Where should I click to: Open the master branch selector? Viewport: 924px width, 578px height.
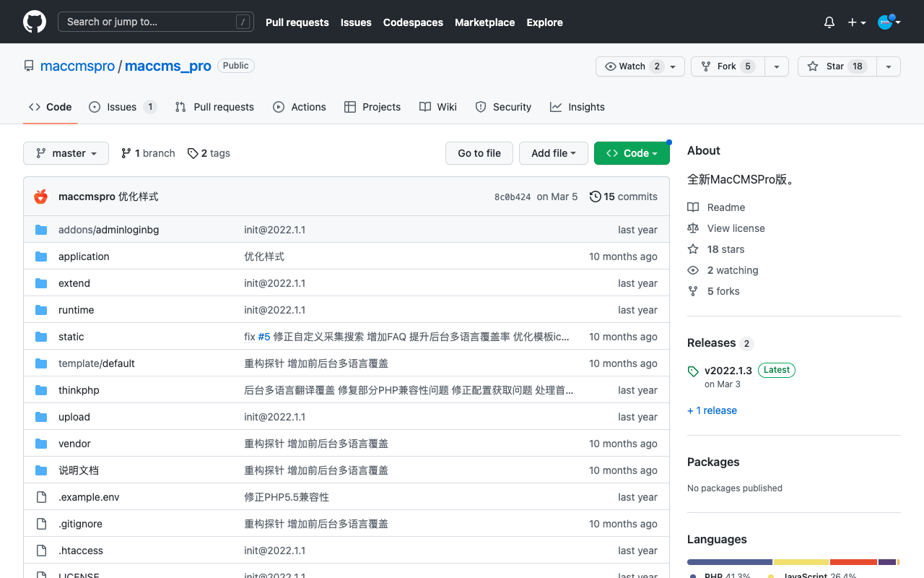[x=66, y=152]
